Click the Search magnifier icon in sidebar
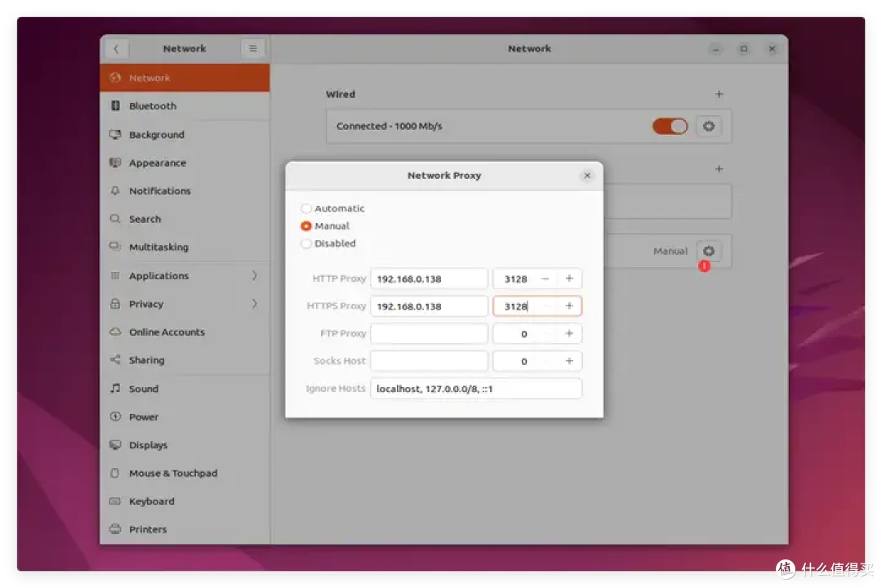 click(115, 218)
